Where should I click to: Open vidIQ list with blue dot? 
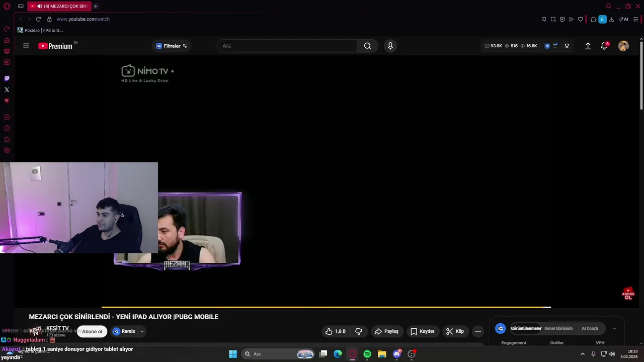click(x=555, y=46)
